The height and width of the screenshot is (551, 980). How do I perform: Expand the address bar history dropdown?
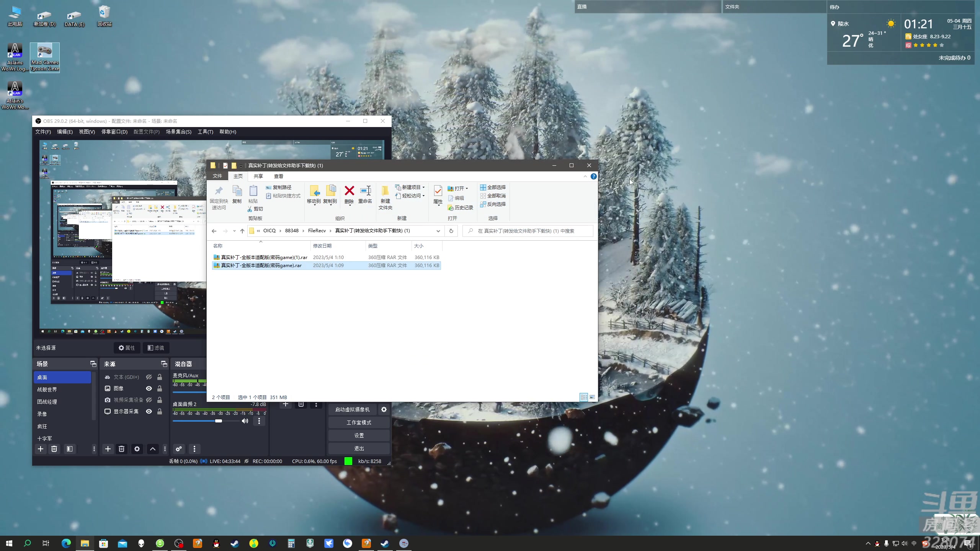(438, 231)
